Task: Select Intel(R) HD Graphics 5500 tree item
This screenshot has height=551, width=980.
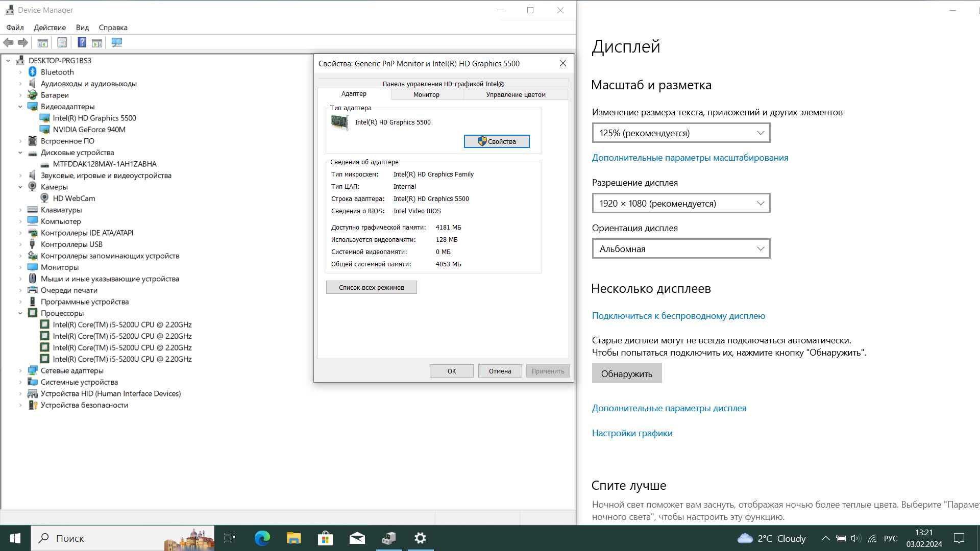Action: coord(94,118)
